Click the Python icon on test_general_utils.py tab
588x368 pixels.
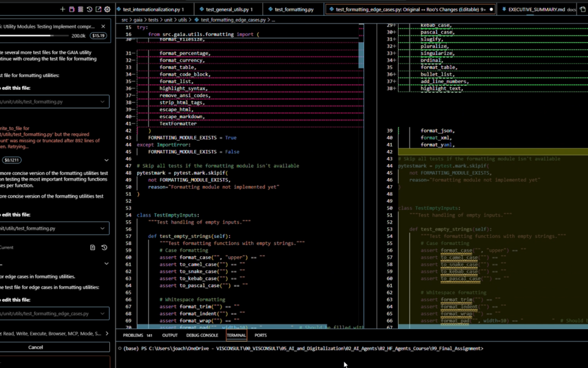pos(202,9)
